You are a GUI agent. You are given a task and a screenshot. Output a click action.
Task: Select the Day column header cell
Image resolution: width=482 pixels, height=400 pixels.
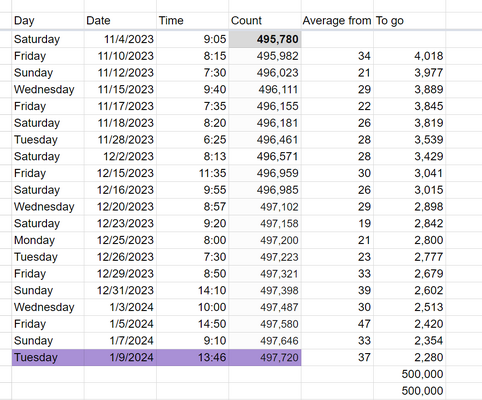(x=48, y=21)
